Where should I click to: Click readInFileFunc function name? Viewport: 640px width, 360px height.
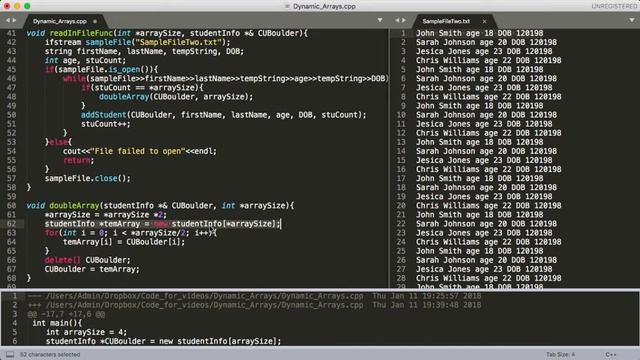click(x=81, y=33)
